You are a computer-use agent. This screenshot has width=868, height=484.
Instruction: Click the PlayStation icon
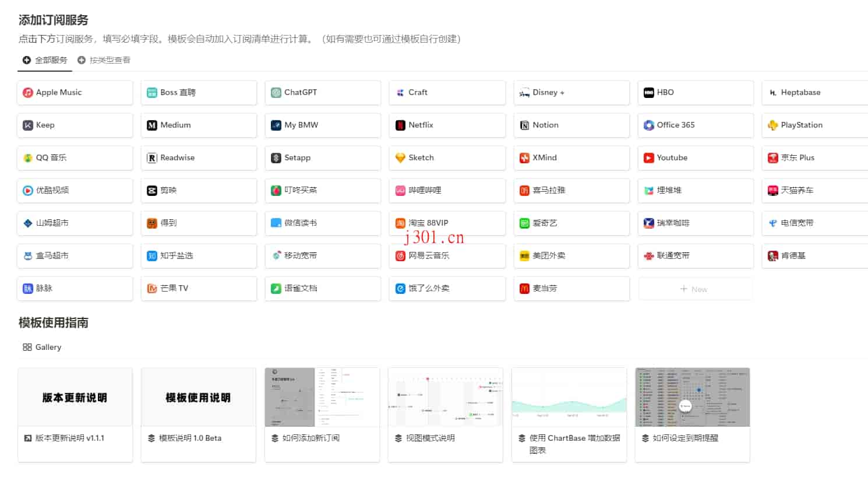coord(772,125)
